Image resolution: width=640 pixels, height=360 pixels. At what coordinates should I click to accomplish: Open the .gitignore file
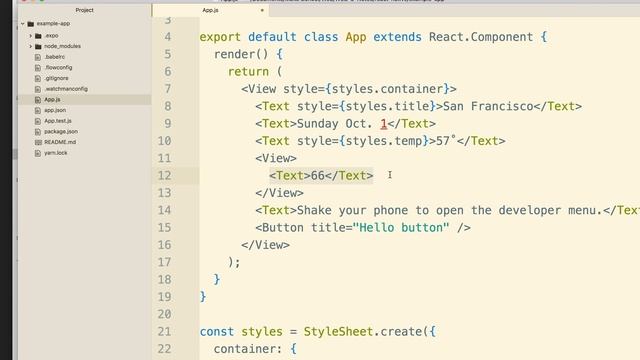click(x=56, y=78)
